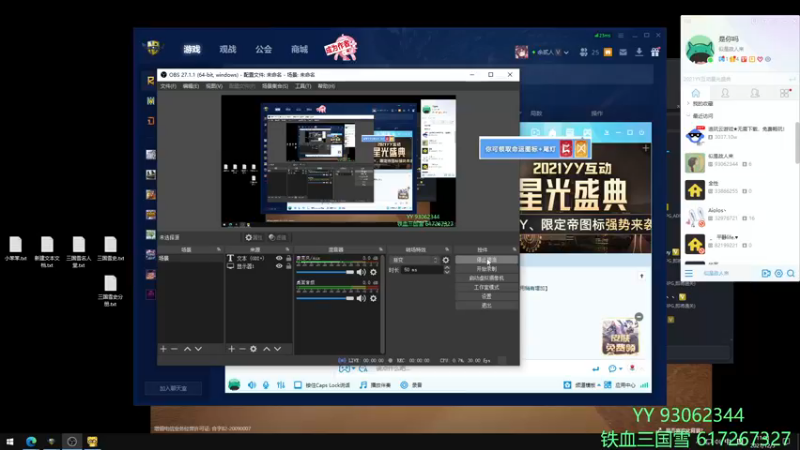Viewport: 800px width, 450px height.
Task: Move source down with arrow button
Action: coord(278,349)
